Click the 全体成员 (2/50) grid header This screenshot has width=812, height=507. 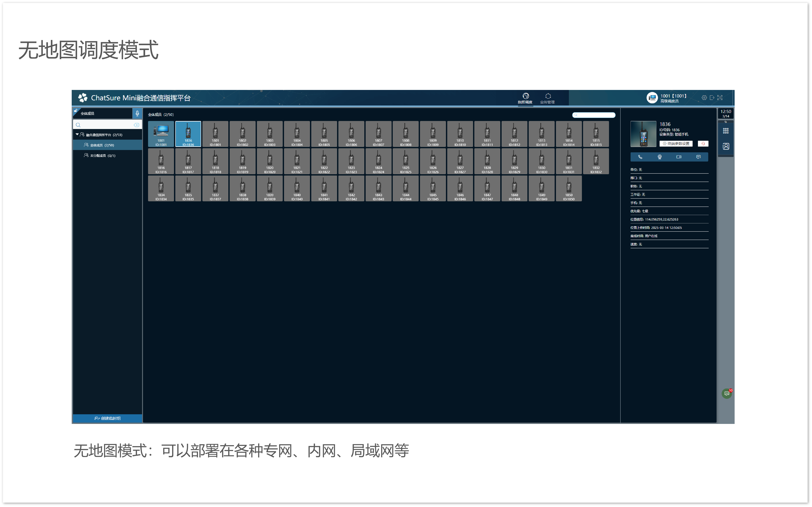(161, 115)
